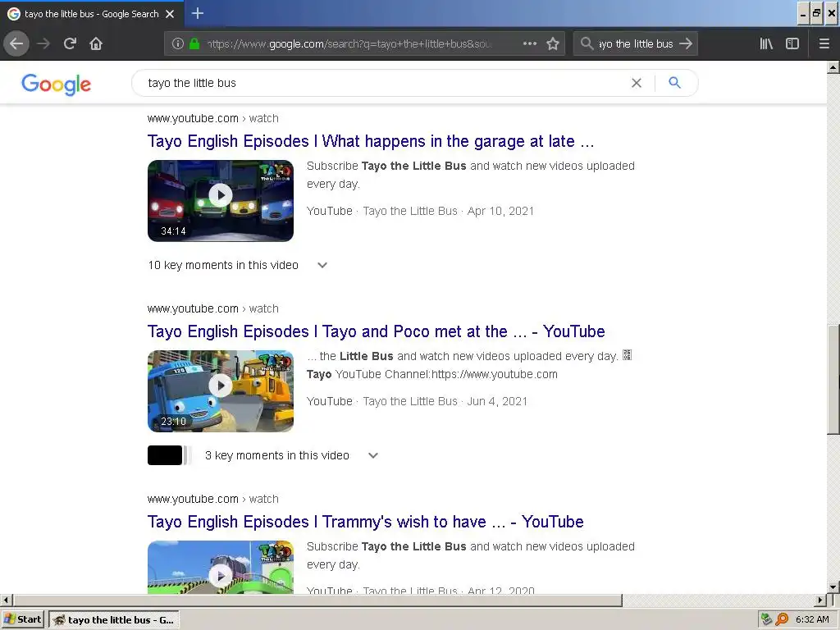Click the forward navigation arrow
840x630 pixels.
(x=43, y=43)
